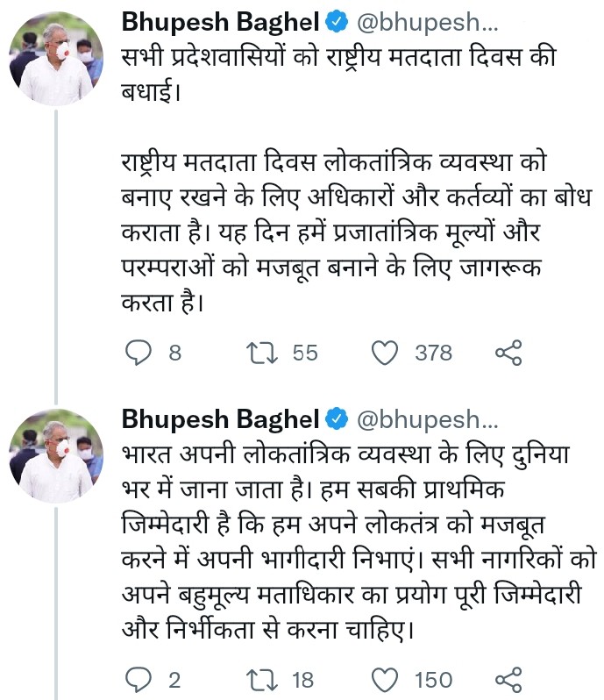Open @bhupesh handle on second tweet

point(423,418)
